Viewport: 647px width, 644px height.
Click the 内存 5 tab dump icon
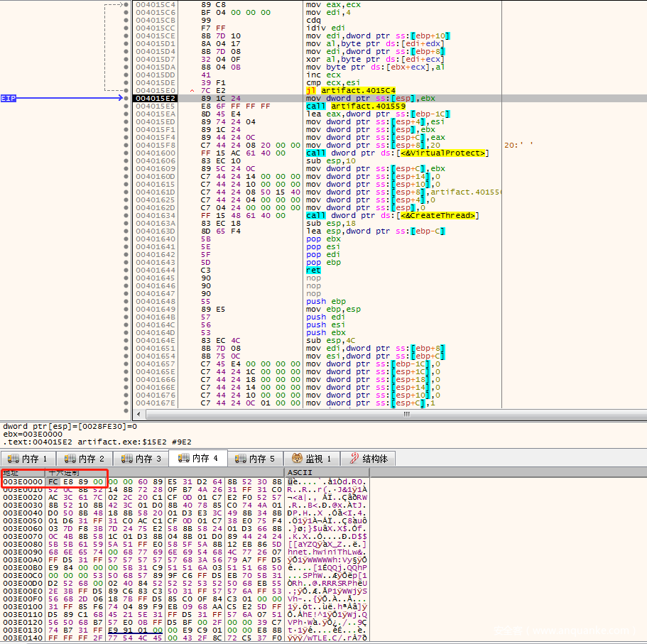(239, 459)
